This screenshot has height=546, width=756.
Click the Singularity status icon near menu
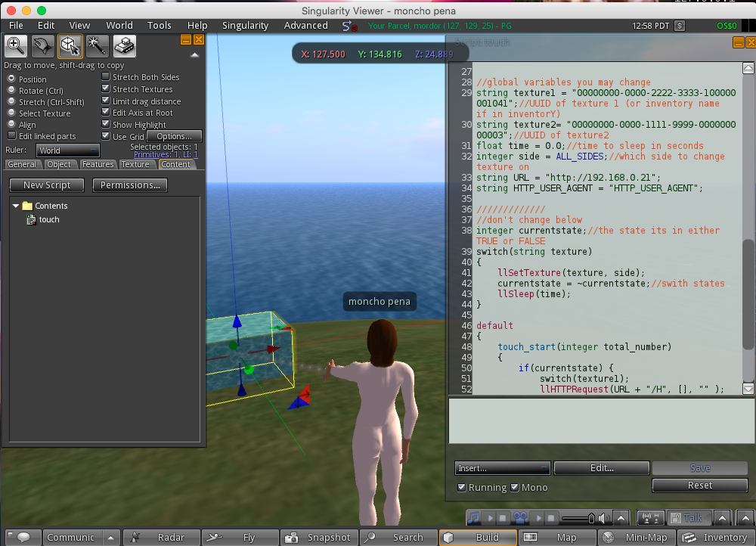[x=349, y=26]
